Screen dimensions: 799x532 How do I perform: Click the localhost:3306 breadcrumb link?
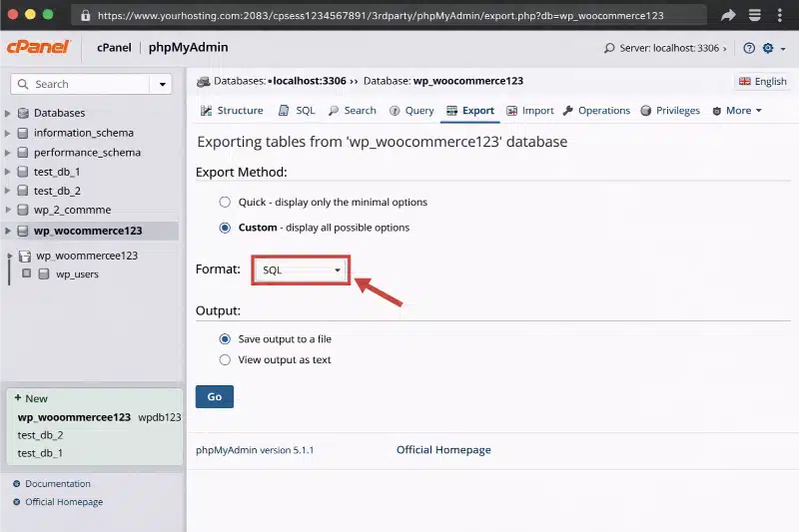click(310, 81)
